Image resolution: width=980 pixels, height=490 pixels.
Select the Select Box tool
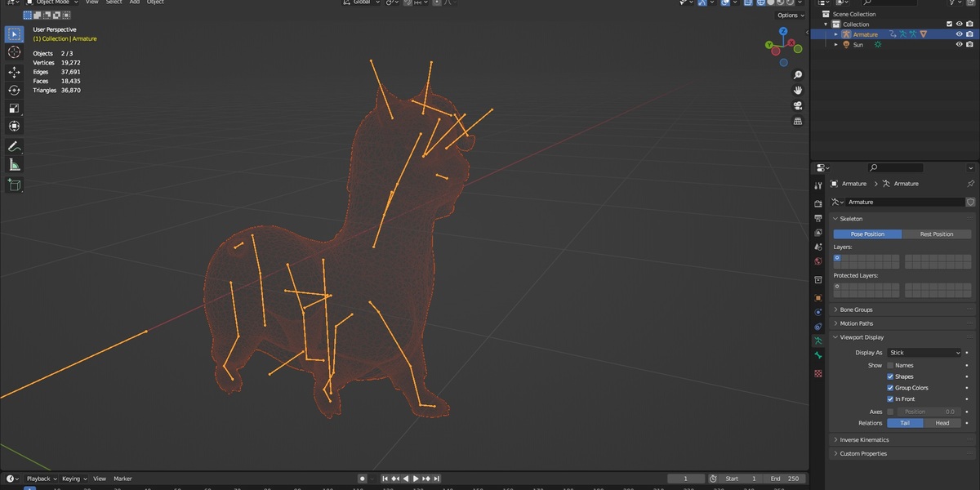14,34
